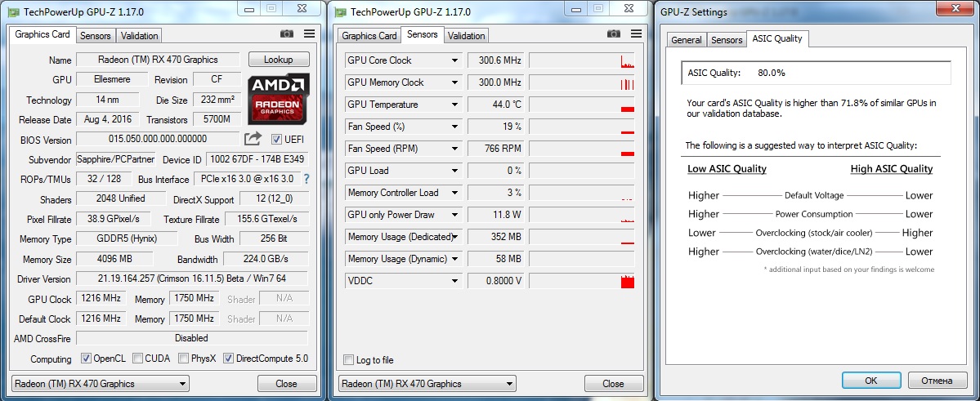Click the GPU Temperature graph
Viewport: 980px width, 401px height.
pyautogui.click(x=582, y=105)
